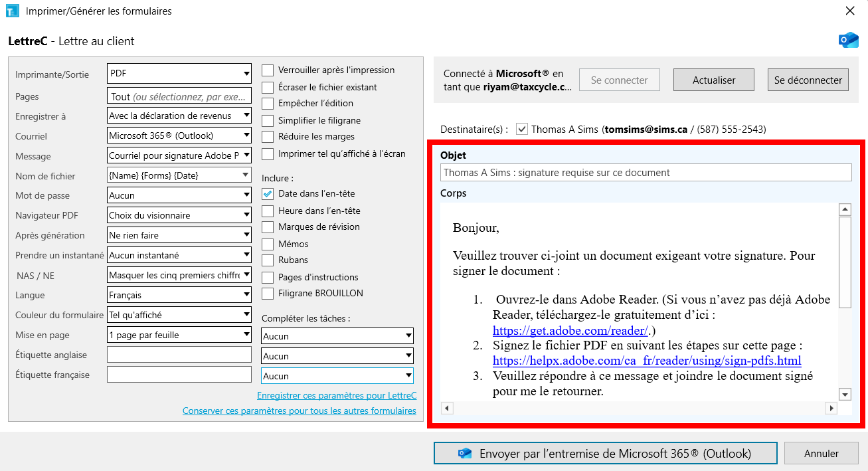The width and height of the screenshot is (868, 471).
Task: Click the Outlook icon beside the form title
Action: pyautogui.click(x=848, y=41)
